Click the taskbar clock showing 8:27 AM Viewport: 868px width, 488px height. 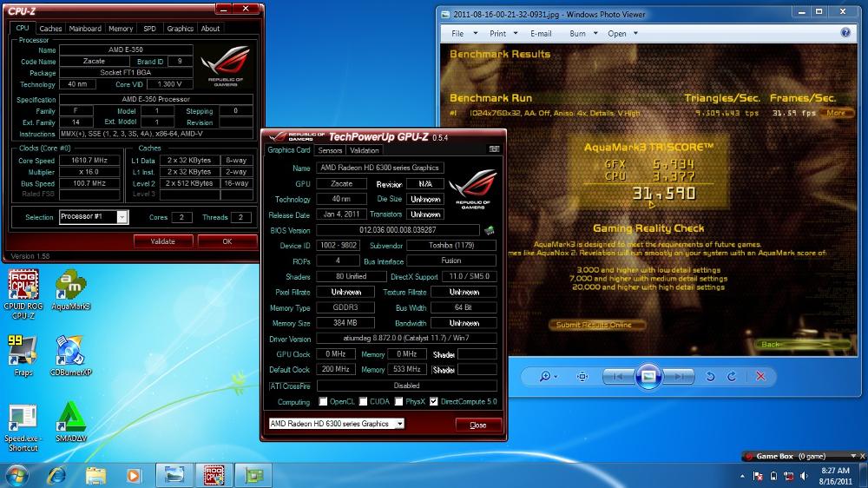pos(835,476)
